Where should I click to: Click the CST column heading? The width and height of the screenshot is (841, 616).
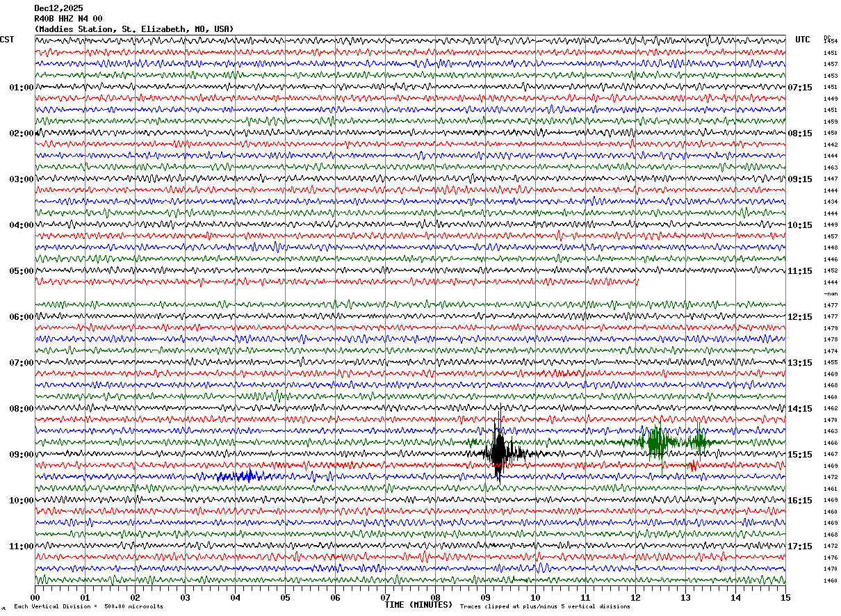[x=7, y=40]
